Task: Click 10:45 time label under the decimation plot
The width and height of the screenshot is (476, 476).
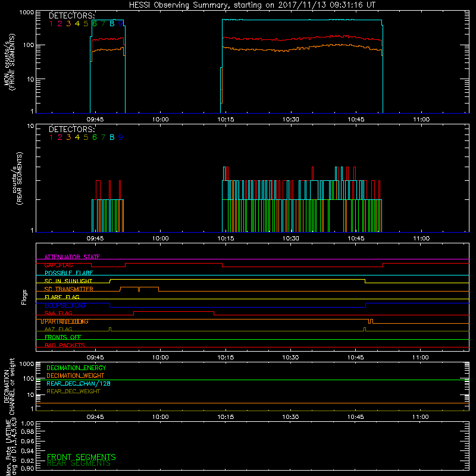Action: click(x=355, y=417)
